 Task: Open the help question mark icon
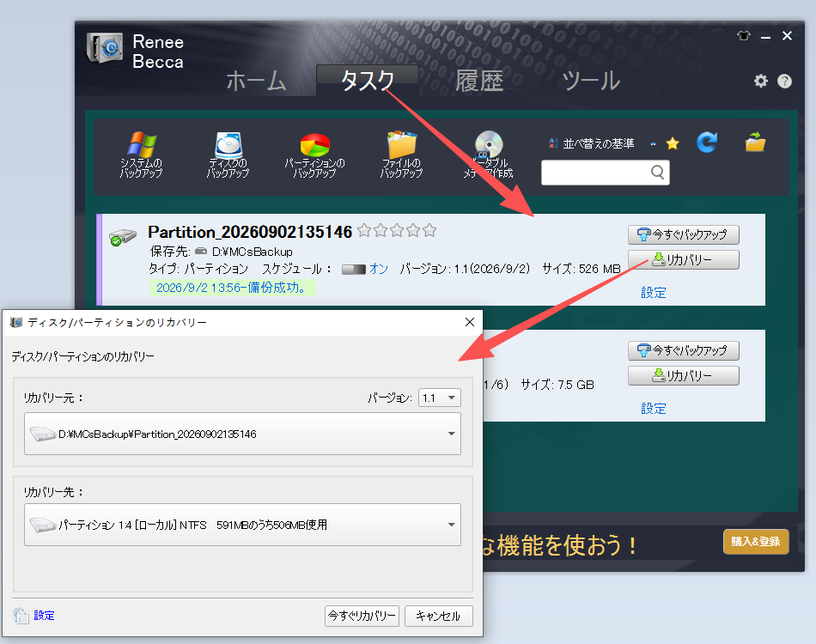tap(784, 82)
